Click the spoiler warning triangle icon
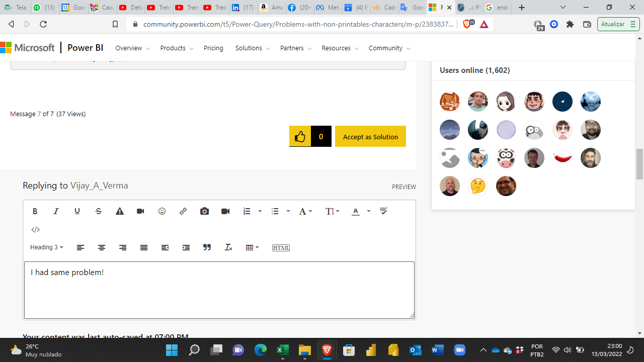The height and width of the screenshot is (362, 644). tap(120, 212)
